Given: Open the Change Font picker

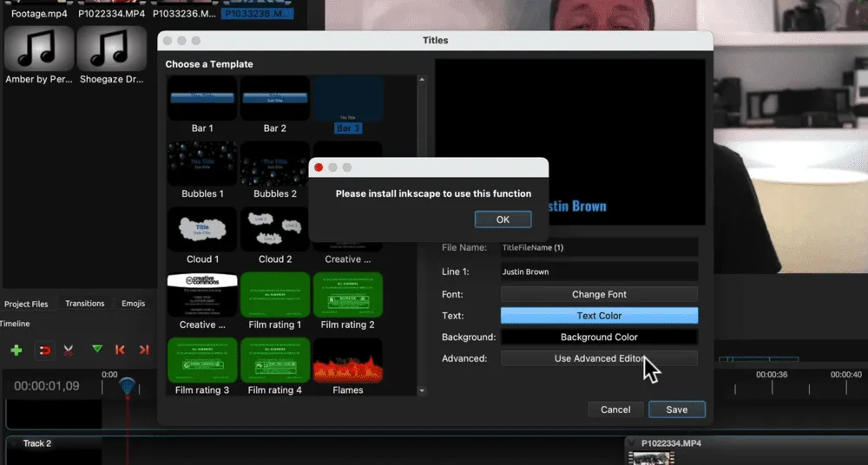Looking at the screenshot, I should click(x=599, y=294).
